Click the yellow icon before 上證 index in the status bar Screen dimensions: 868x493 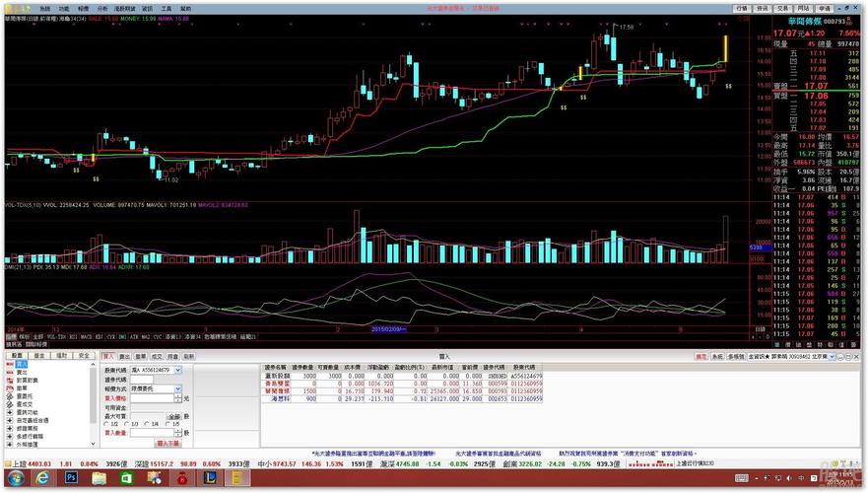click(8, 463)
